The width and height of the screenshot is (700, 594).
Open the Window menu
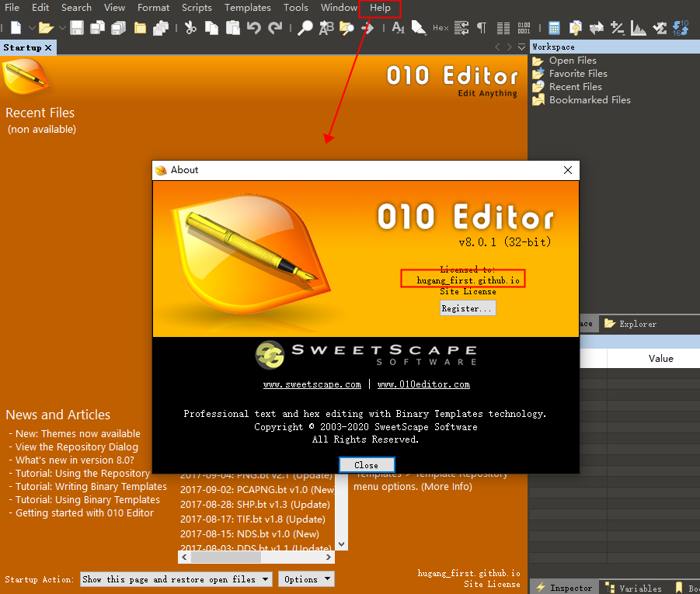click(x=339, y=8)
